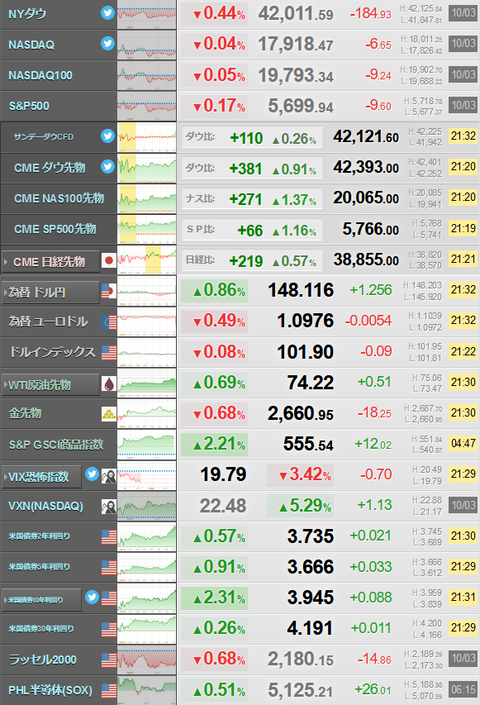Image resolution: width=480 pixels, height=705 pixels.
Task: Click the US flag beside 米国債券30年利回り
Action: [x=109, y=629]
